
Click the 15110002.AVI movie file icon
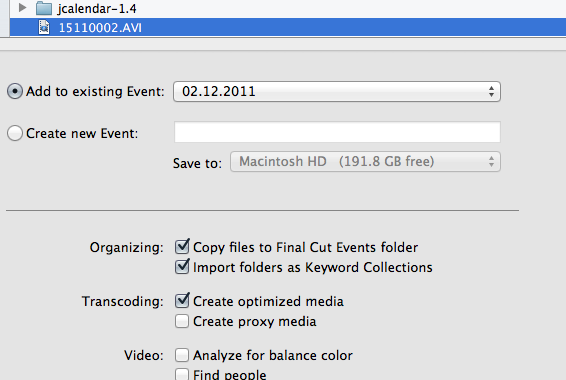tap(44, 27)
